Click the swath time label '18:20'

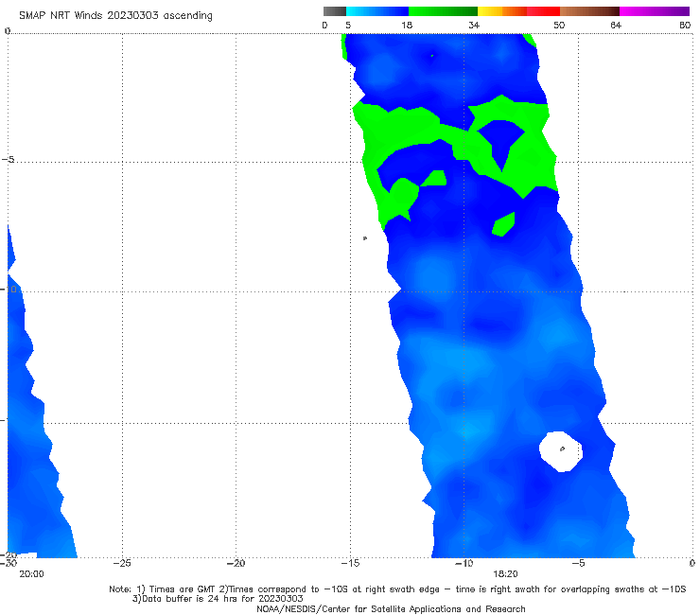tap(505, 574)
